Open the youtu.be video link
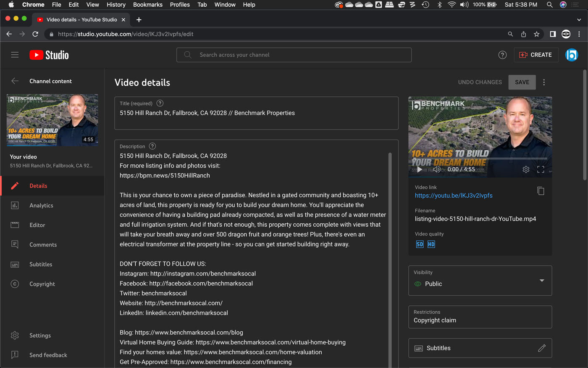 454,196
